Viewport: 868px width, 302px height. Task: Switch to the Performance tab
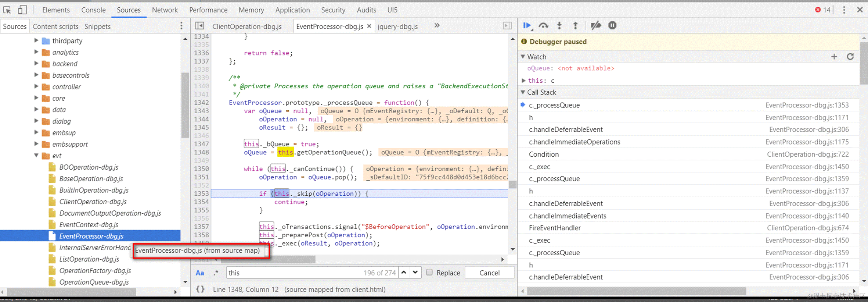[208, 10]
